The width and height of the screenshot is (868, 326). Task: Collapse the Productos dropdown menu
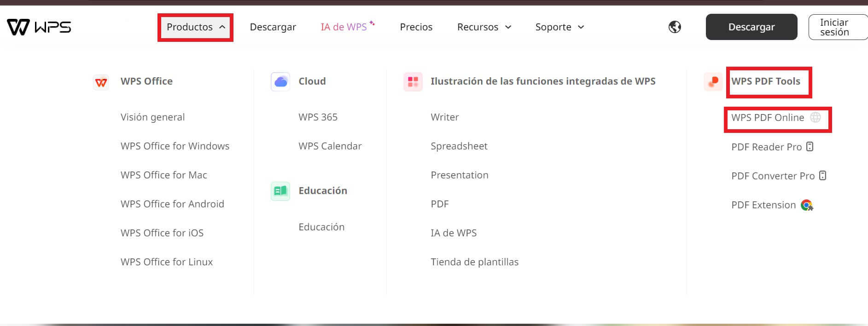point(195,27)
